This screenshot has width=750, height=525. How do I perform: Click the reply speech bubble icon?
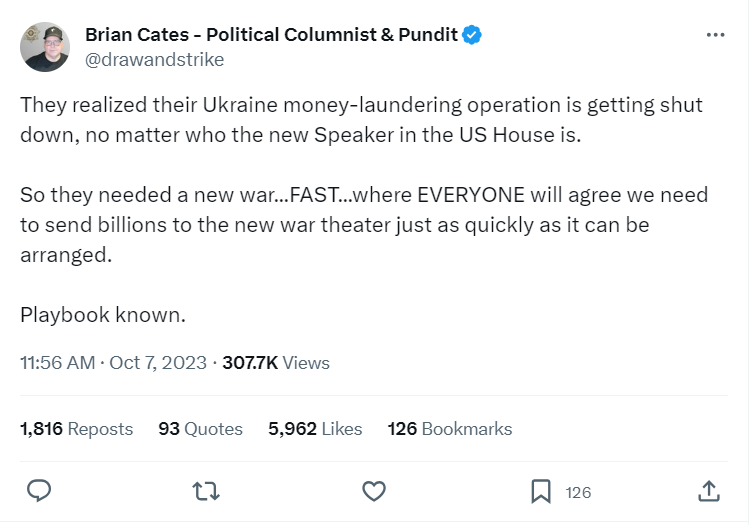tap(39, 491)
